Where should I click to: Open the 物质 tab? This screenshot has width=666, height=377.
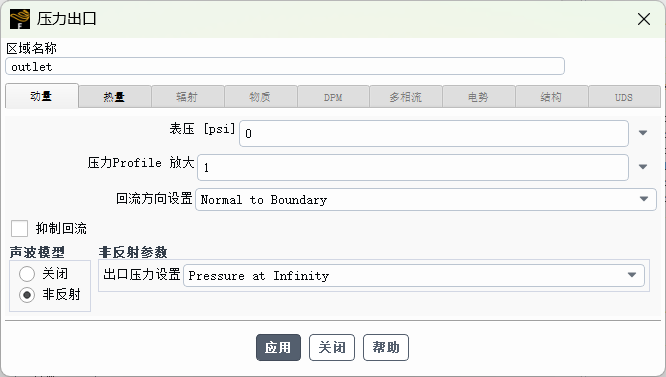tap(260, 97)
